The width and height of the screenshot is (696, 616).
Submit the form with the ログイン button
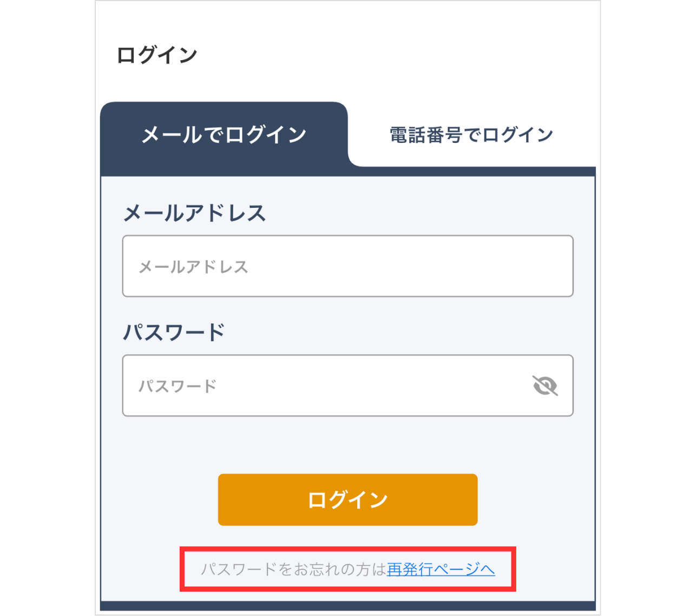pos(347,500)
